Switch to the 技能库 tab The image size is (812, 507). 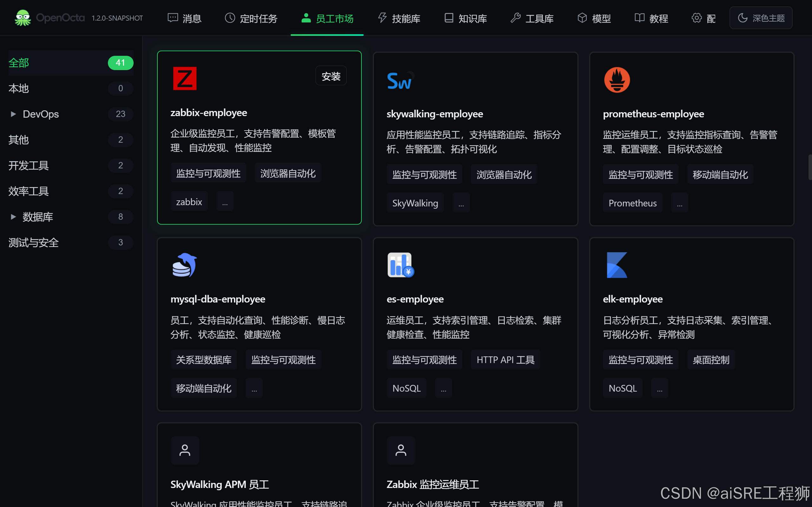click(x=399, y=18)
